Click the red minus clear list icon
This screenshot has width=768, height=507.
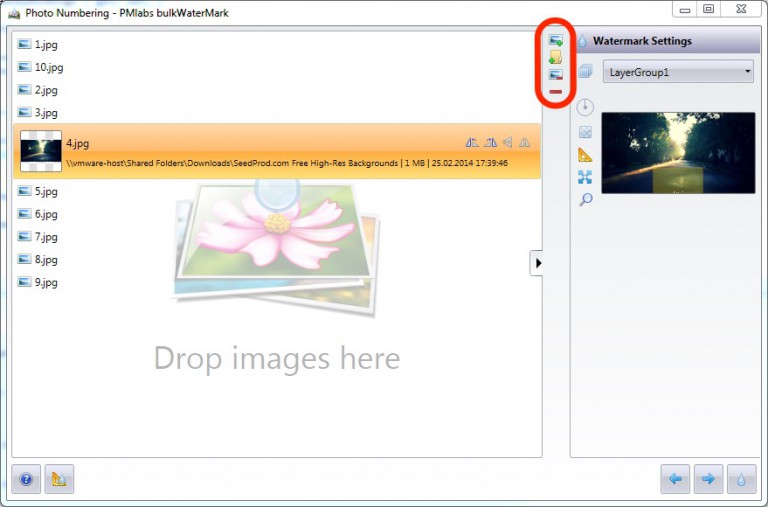555,92
